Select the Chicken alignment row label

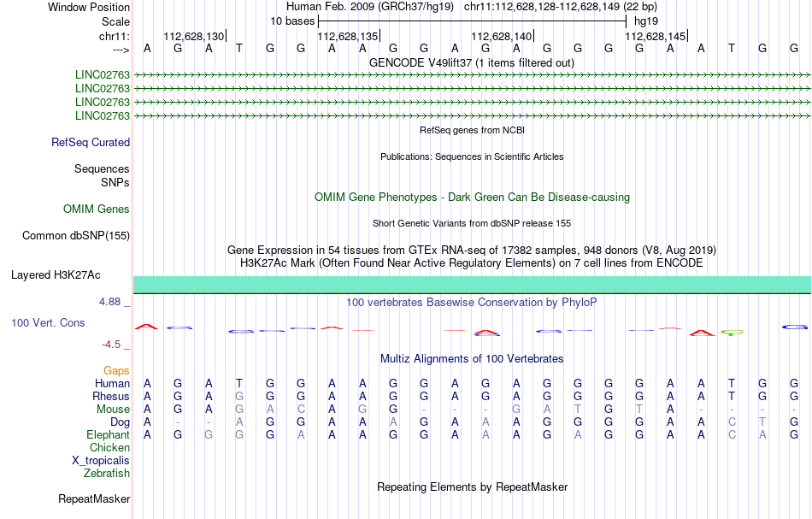click(x=109, y=447)
